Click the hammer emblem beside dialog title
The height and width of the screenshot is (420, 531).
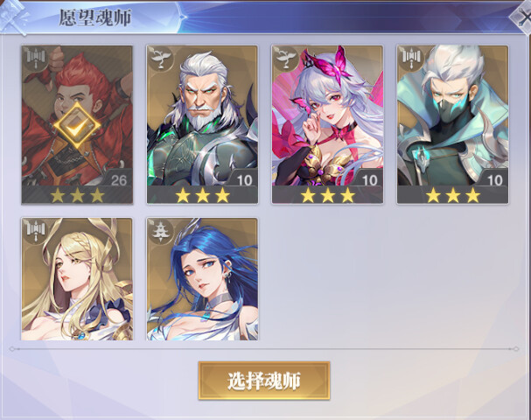(x=13, y=17)
